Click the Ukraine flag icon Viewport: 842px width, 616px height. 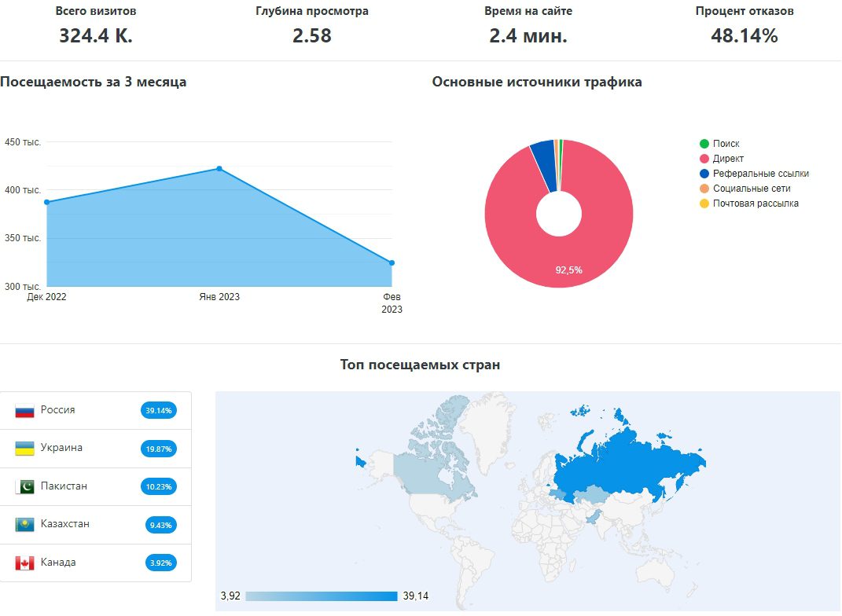click(x=24, y=449)
